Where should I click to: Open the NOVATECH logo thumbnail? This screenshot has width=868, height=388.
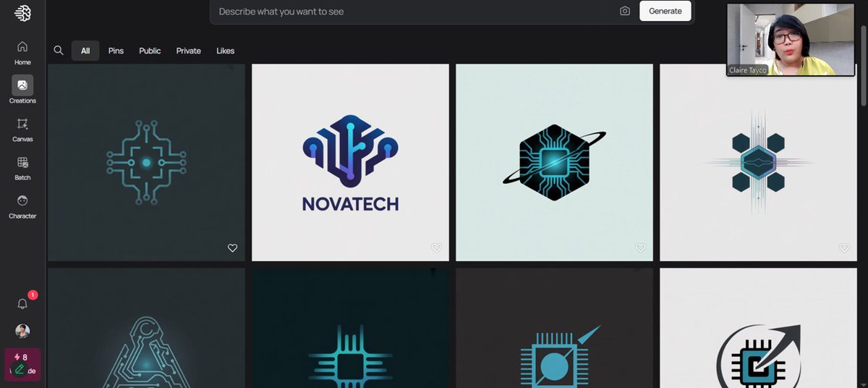tap(350, 162)
